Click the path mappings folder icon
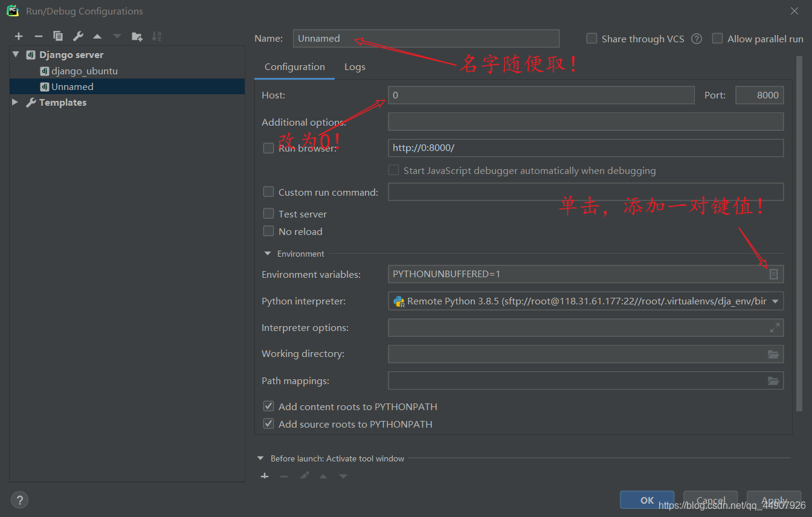 (x=773, y=381)
